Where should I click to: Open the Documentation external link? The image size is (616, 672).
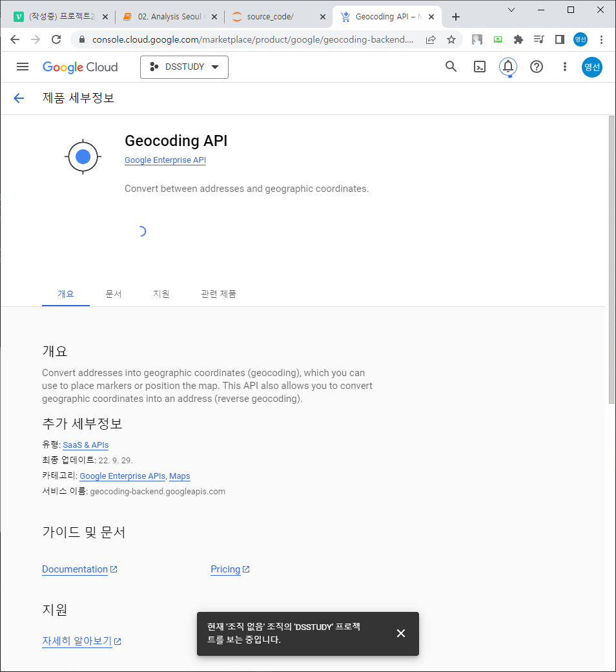click(79, 569)
